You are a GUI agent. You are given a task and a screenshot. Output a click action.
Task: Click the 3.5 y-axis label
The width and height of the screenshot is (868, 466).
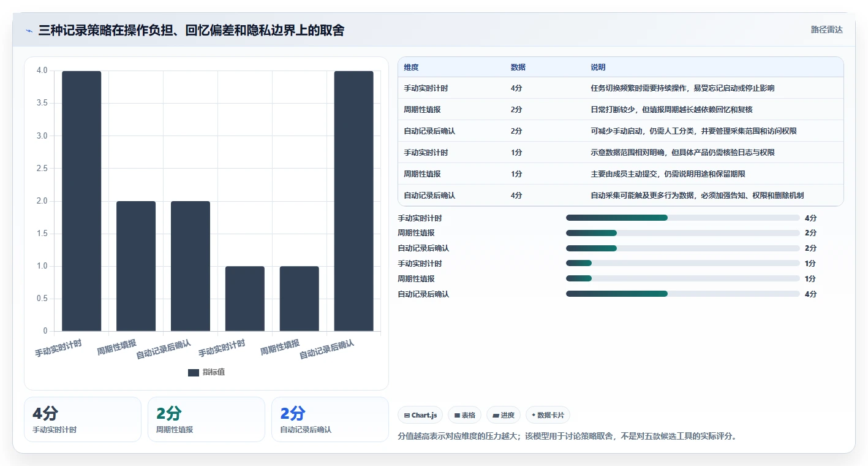42,103
